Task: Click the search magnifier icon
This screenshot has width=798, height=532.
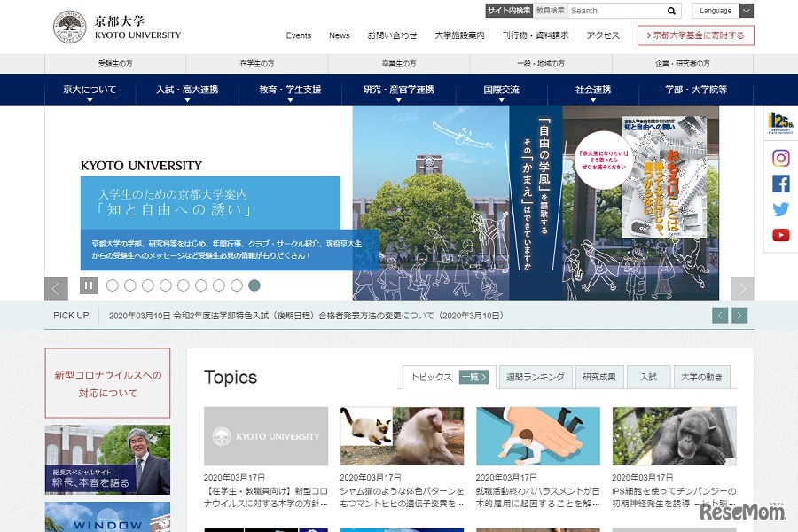Action: [670, 11]
